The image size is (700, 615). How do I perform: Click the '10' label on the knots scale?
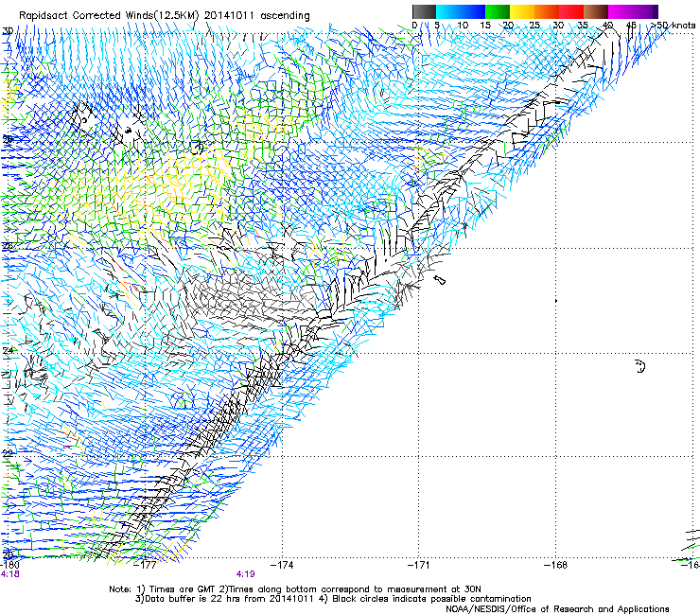pos(463,26)
